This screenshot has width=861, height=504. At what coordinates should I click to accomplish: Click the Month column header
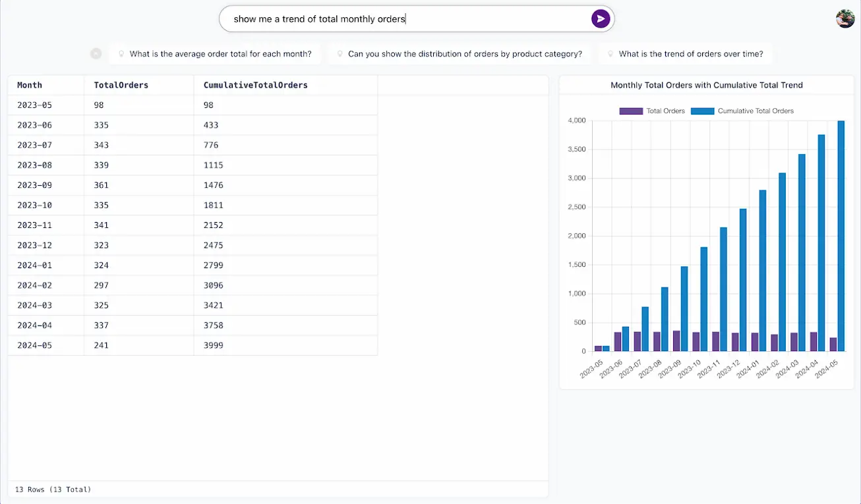pyautogui.click(x=29, y=84)
